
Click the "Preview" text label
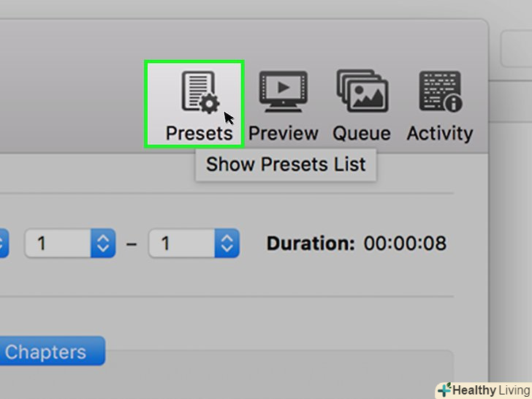283,134
